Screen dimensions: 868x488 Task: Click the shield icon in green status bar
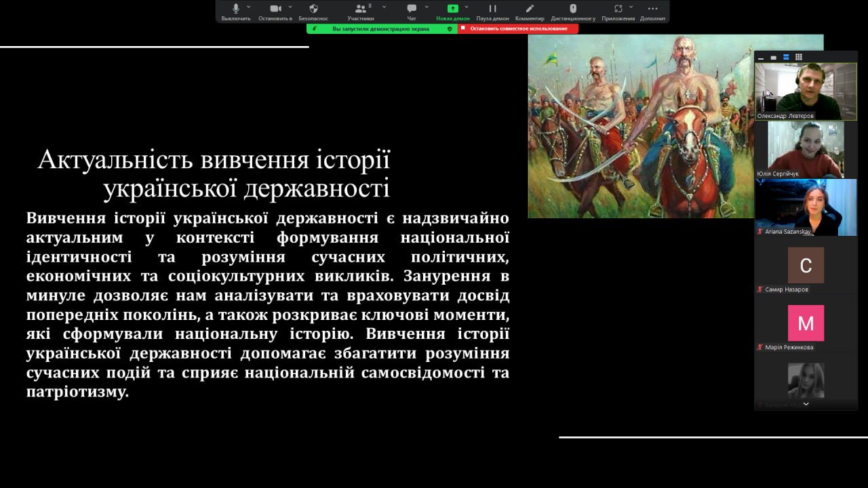click(x=450, y=29)
